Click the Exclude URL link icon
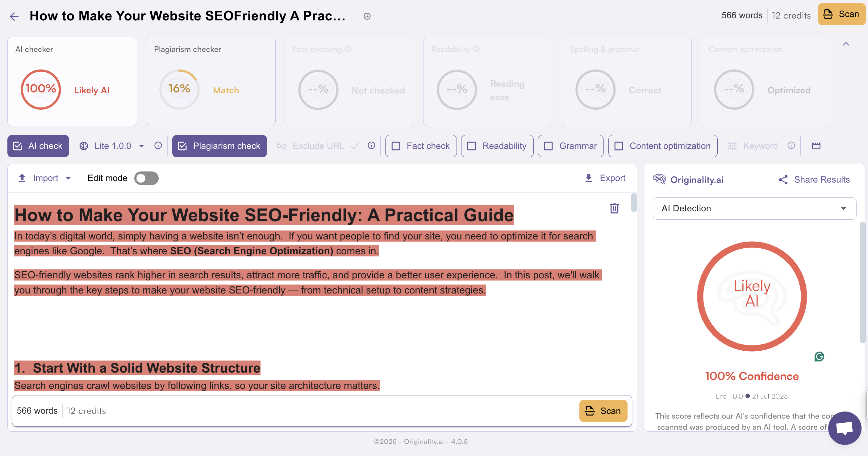 281,146
